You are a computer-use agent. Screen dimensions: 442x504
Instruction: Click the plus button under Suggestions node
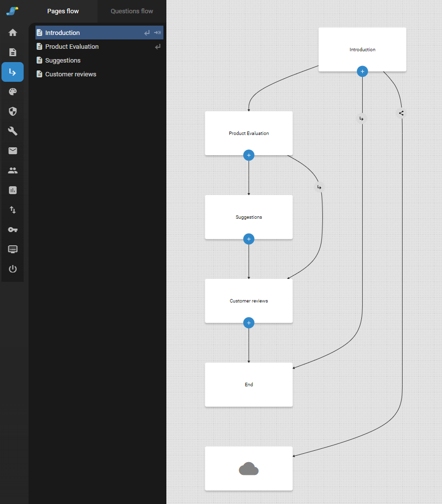click(x=249, y=239)
